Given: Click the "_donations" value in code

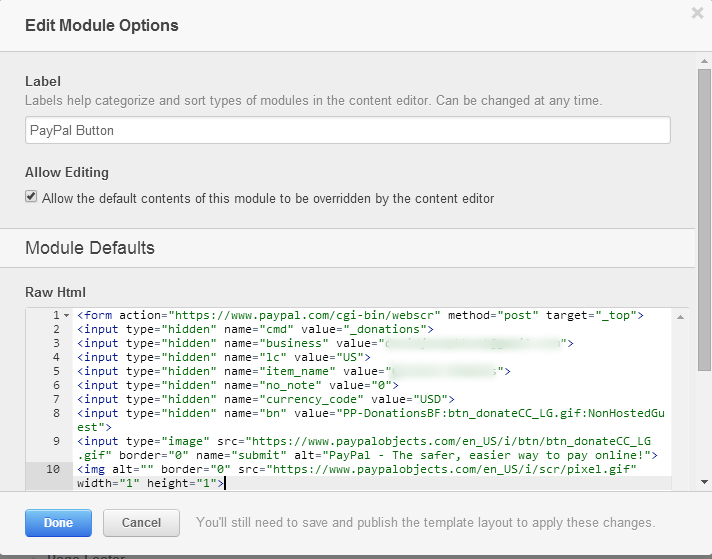Looking at the screenshot, I should click(x=385, y=330).
